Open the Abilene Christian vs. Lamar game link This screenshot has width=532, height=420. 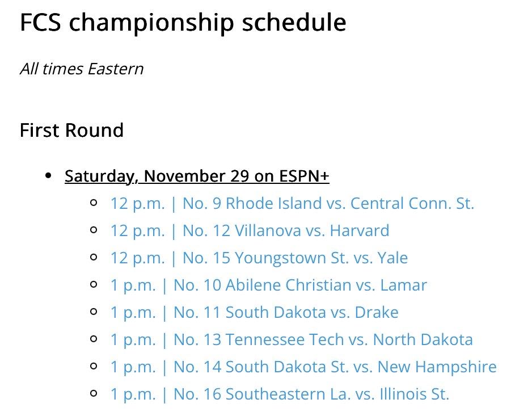[x=268, y=285]
